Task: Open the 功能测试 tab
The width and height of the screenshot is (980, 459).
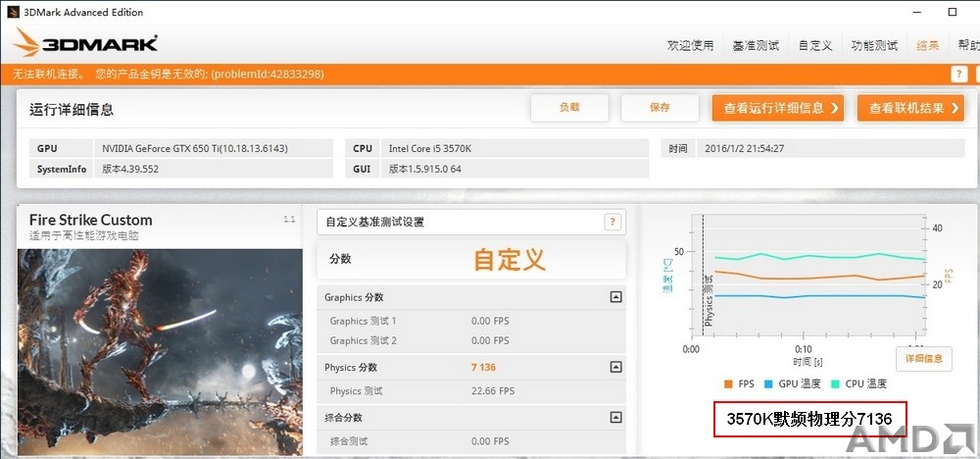Action: pyautogui.click(x=874, y=46)
